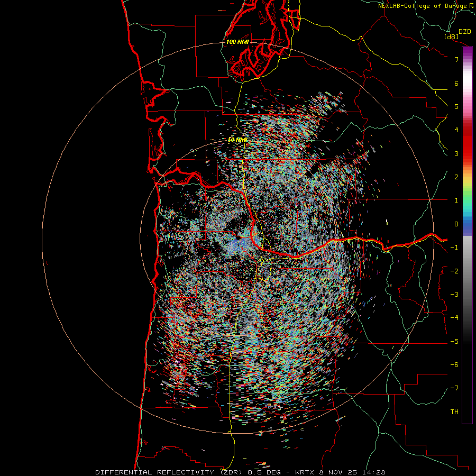The width and height of the screenshot is (476, 476).
Task: Click the 0 value on the color scale
Action: point(456,224)
